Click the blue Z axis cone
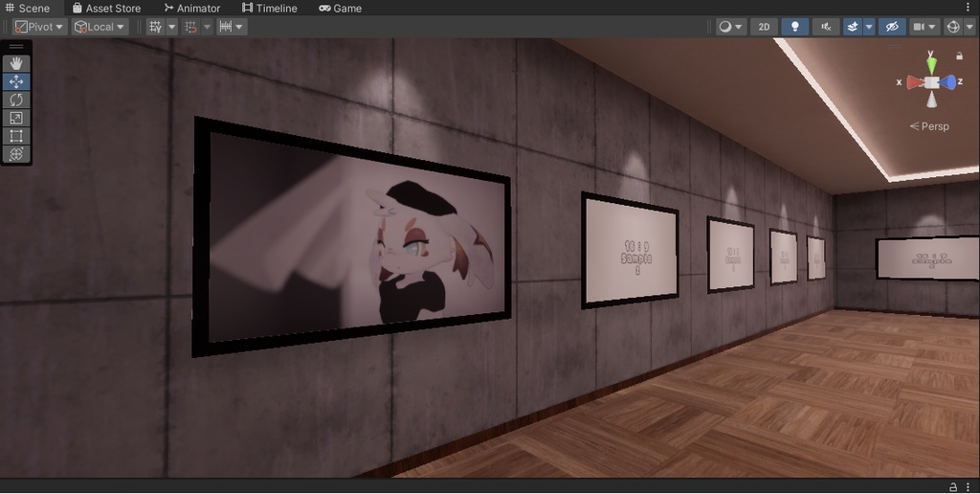The height and width of the screenshot is (494, 980). [x=947, y=82]
